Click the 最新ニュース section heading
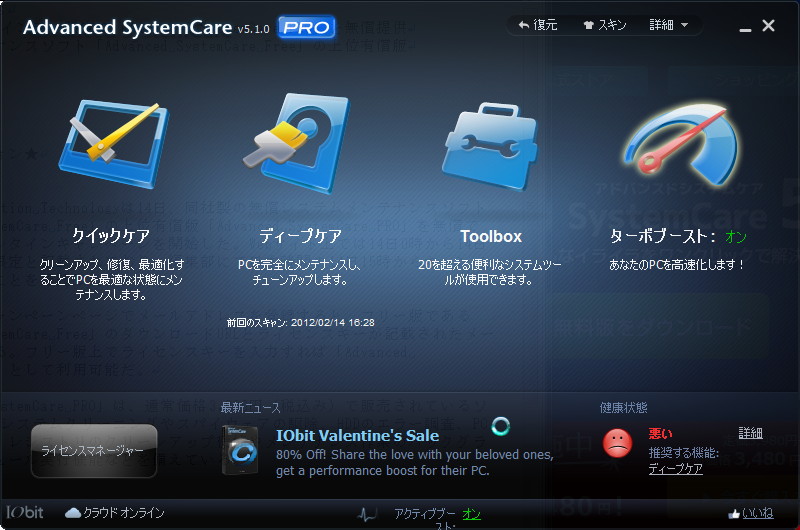The width and height of the screenshot is (800, 530). 251,408
